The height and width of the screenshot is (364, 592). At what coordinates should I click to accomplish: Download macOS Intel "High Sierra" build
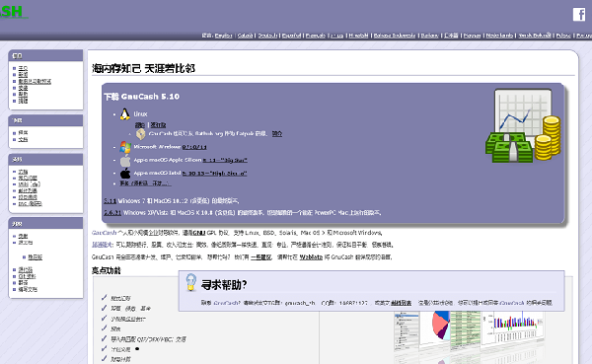214,174
